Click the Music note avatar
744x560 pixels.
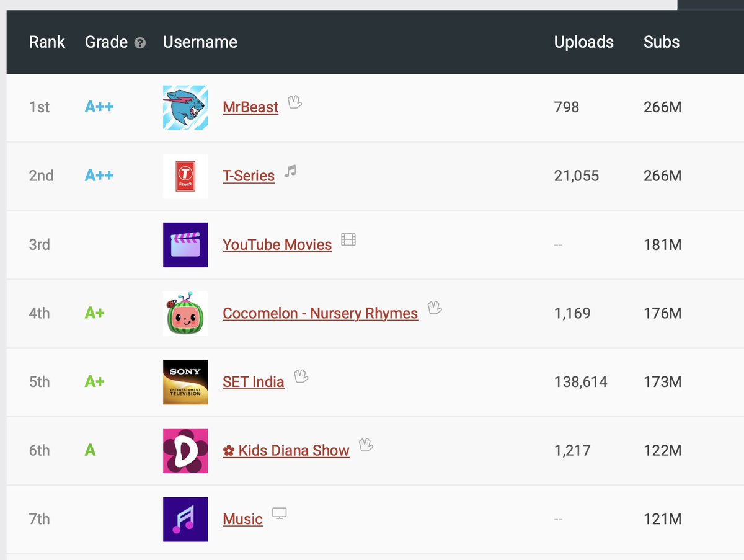click(x=185, y=519)
